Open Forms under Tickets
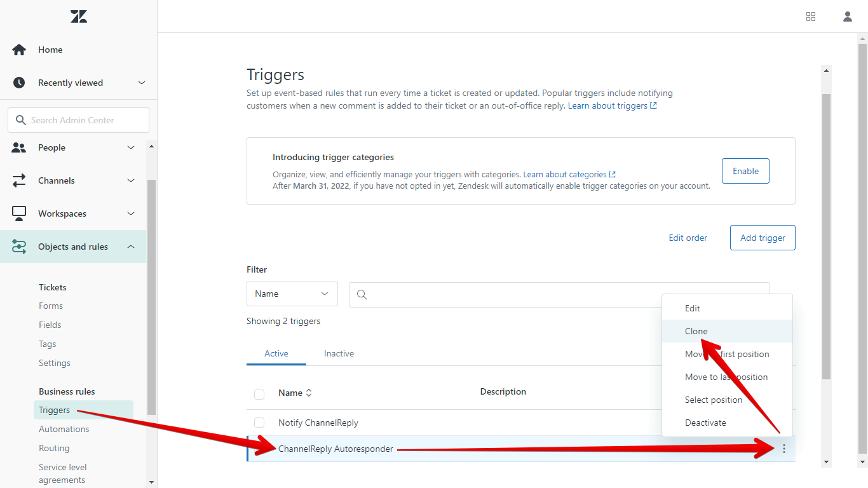The height and width of the screenshot is (488, 868). (x=51, y=306)
